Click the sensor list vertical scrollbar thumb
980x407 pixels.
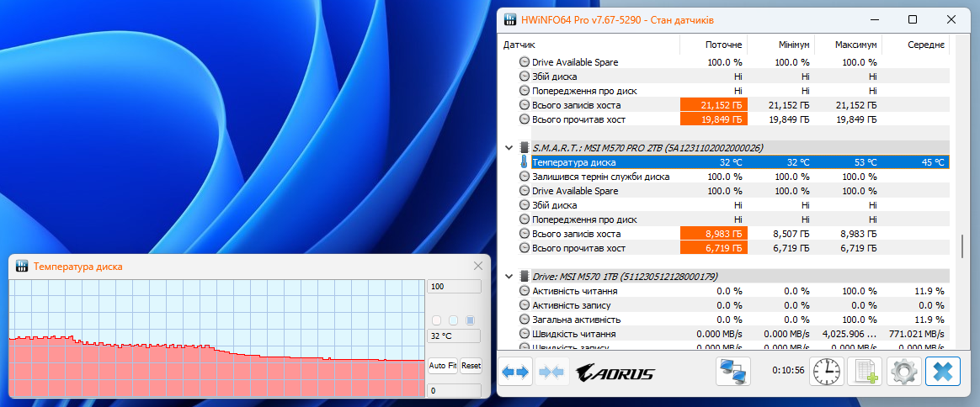click(962, 246)
